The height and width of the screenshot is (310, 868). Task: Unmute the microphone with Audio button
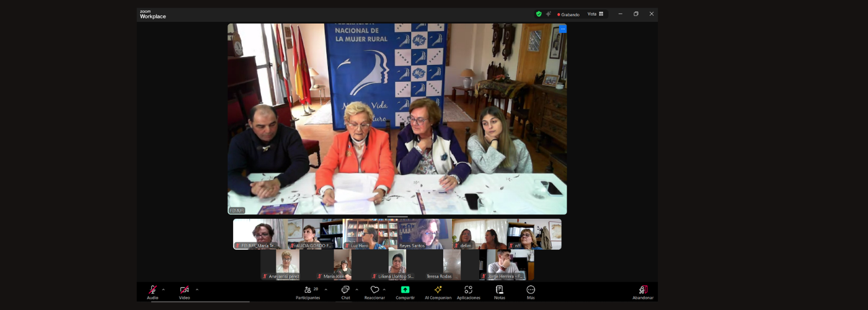[x=153, y=290]
